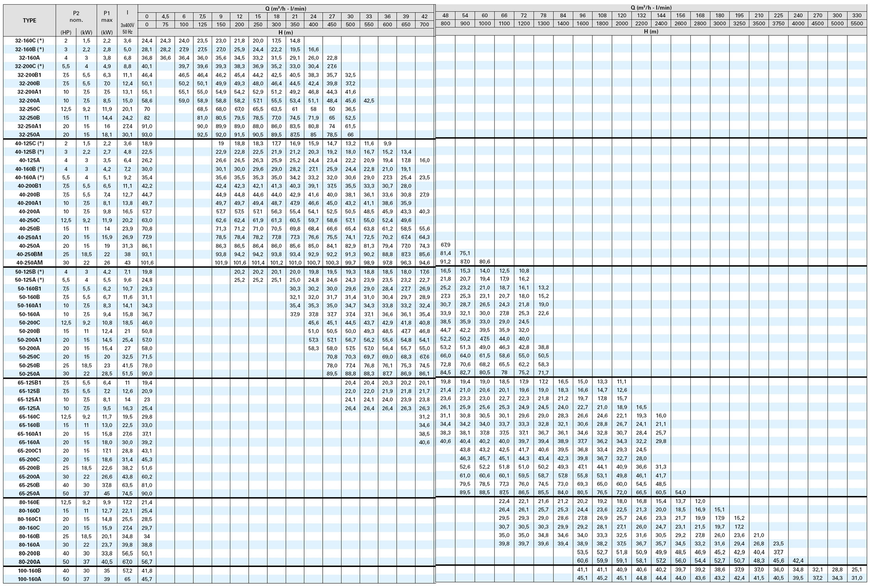891x588 pixels.
Task: Click the 50-250A model name
Action: 29,374
